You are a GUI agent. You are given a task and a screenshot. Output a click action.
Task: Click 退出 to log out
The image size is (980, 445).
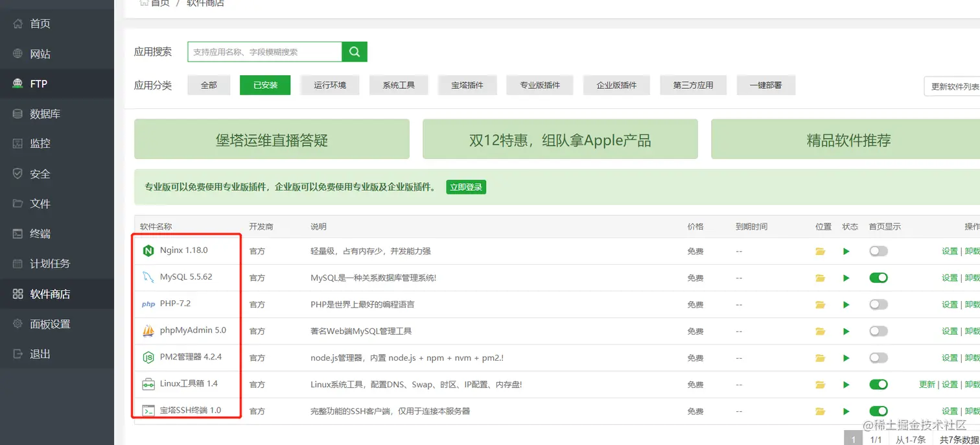click(x=57, y=354)
